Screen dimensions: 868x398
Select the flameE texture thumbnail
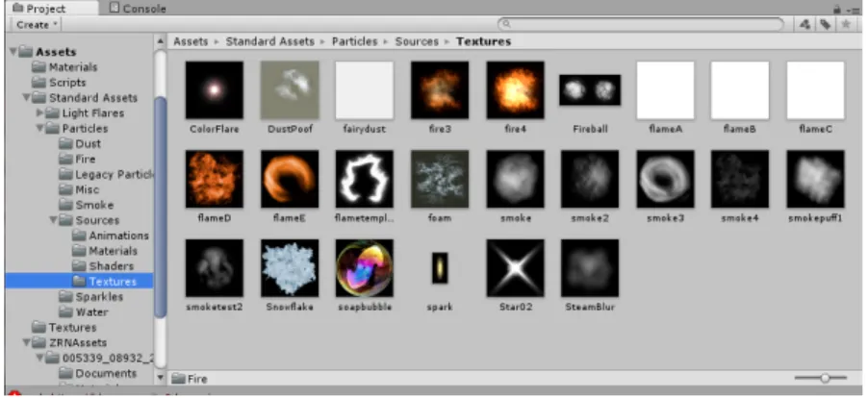click(x=290, y=179)
